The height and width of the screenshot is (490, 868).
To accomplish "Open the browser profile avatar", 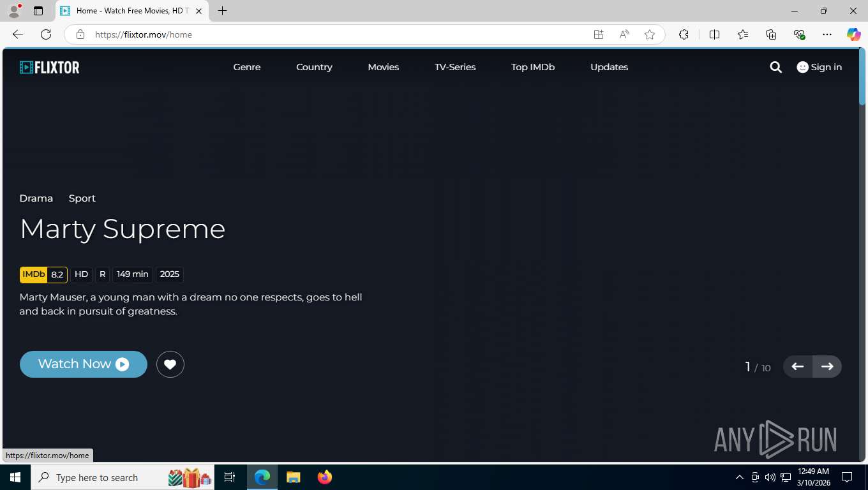I will [x=14, y=11].
